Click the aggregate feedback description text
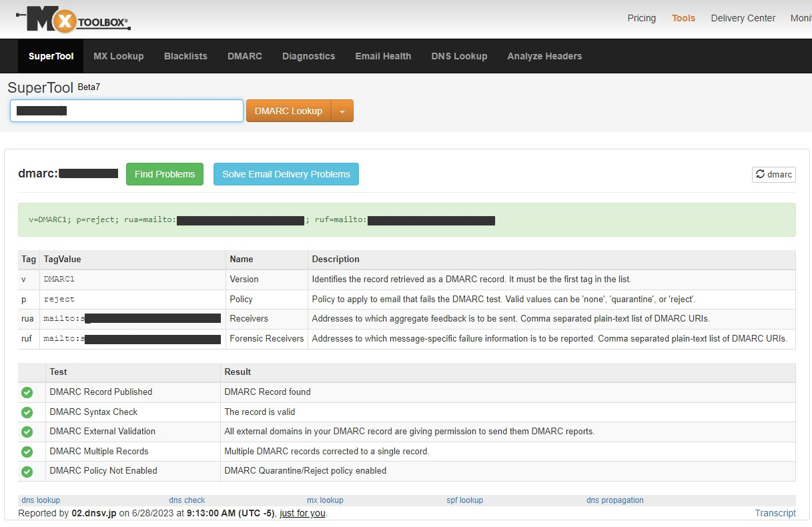This screenshot has width=812, height=527. click(x=510, y=319)
